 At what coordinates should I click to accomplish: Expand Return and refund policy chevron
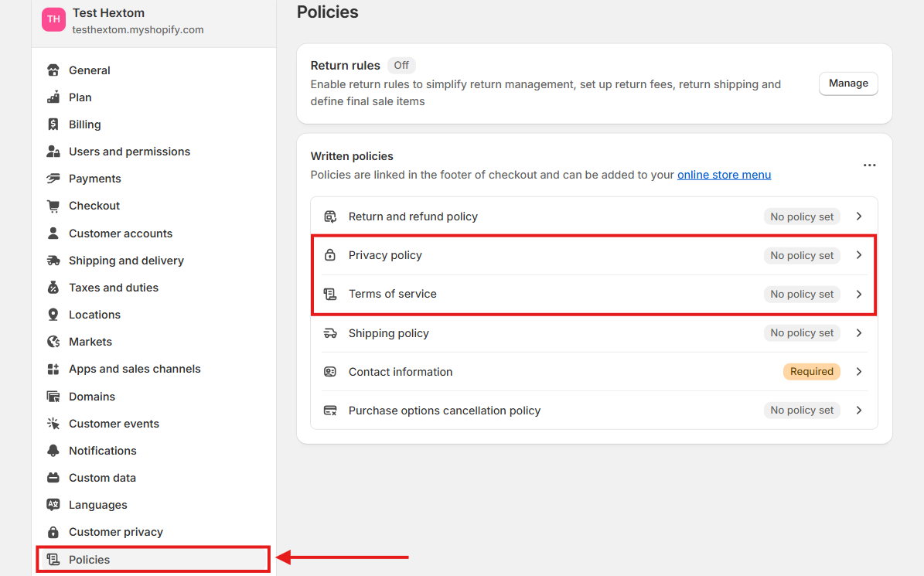point(859,216)
